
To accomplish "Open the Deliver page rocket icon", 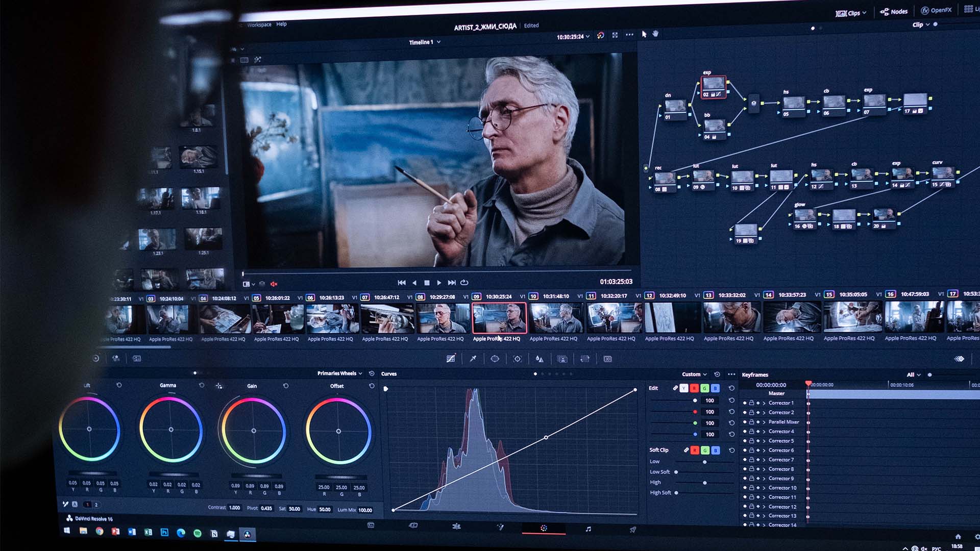I will pos(633,530).
